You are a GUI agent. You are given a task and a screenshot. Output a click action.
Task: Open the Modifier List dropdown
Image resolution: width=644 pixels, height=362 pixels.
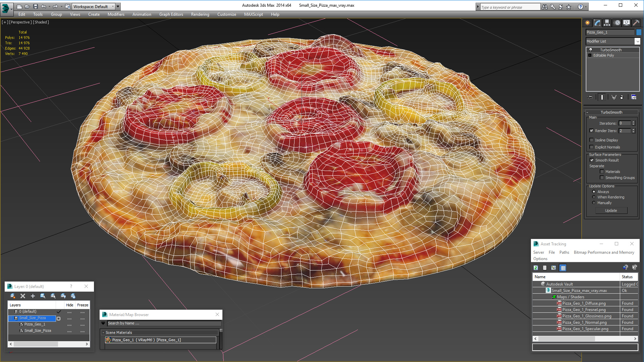[x=637, y=41]
